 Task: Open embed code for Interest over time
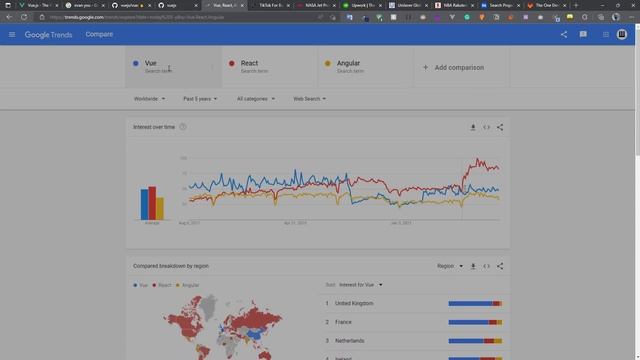487,127
